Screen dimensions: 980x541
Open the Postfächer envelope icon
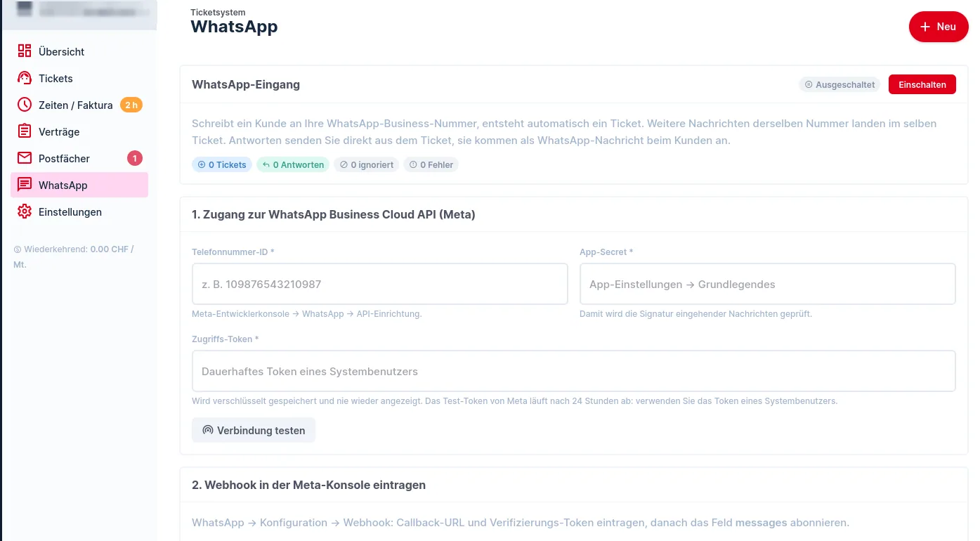(25, 158)
